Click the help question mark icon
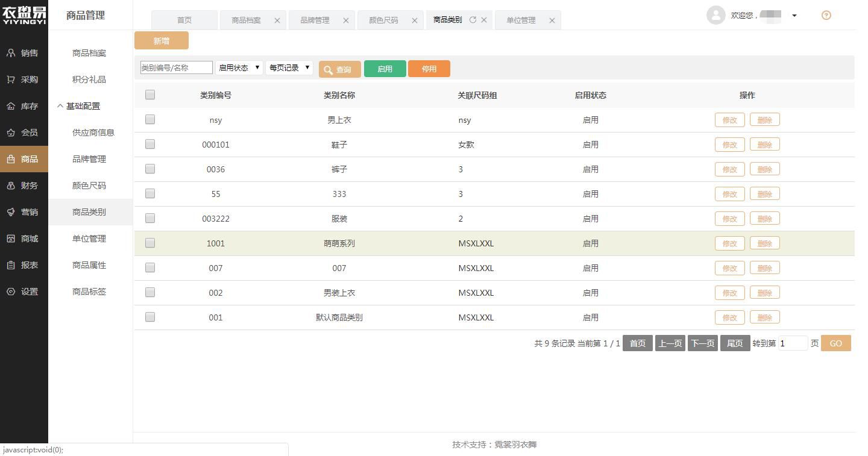Viewport: 868px width, 456px height. pyautogui.click(x=826, y=15)
